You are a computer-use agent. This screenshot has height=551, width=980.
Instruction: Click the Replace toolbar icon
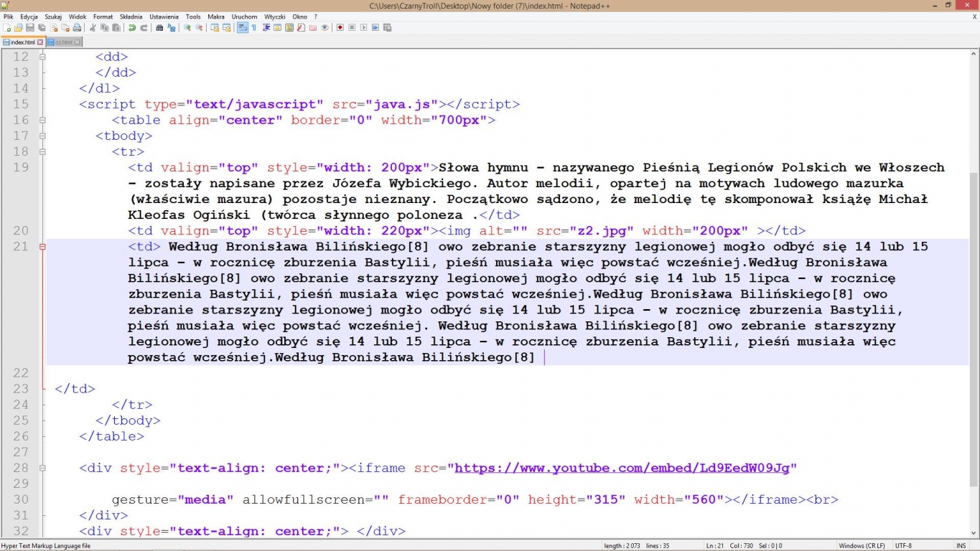(171, 28)
